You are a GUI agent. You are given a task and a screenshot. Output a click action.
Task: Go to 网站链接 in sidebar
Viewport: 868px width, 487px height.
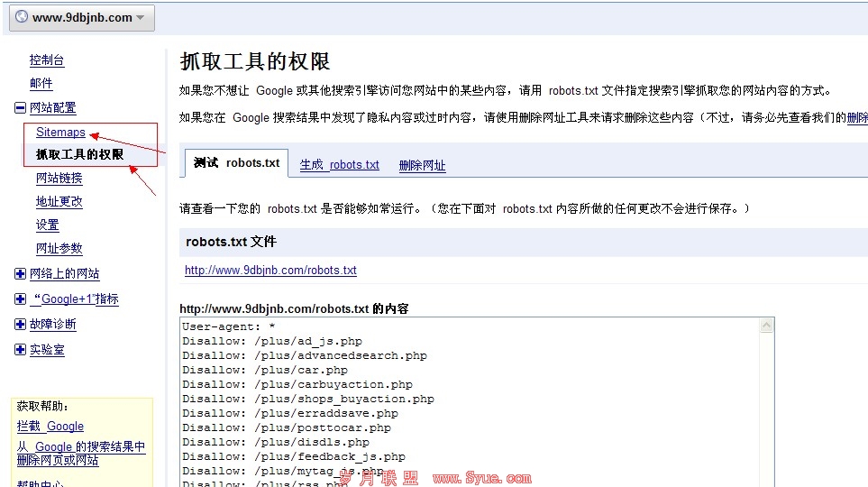point(59,179)
